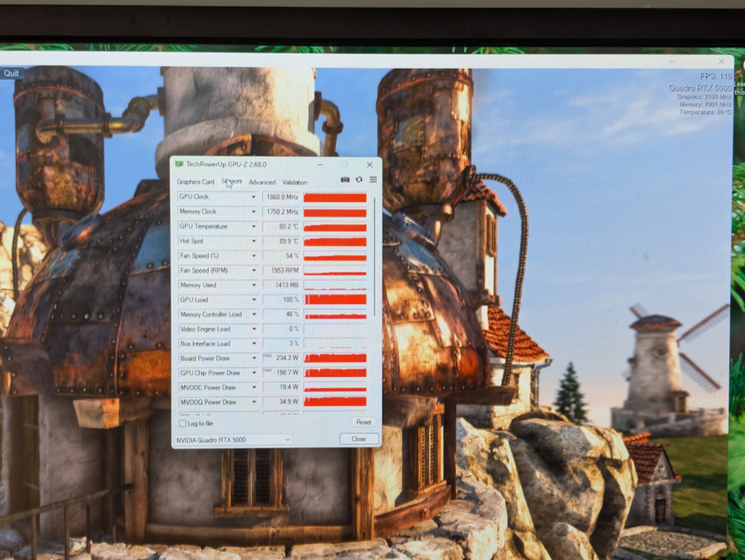Image resolution: width=745 pixels, height=560 pixels.
Task: Close the benchmark window with its X
Action: tap(721, 62)
